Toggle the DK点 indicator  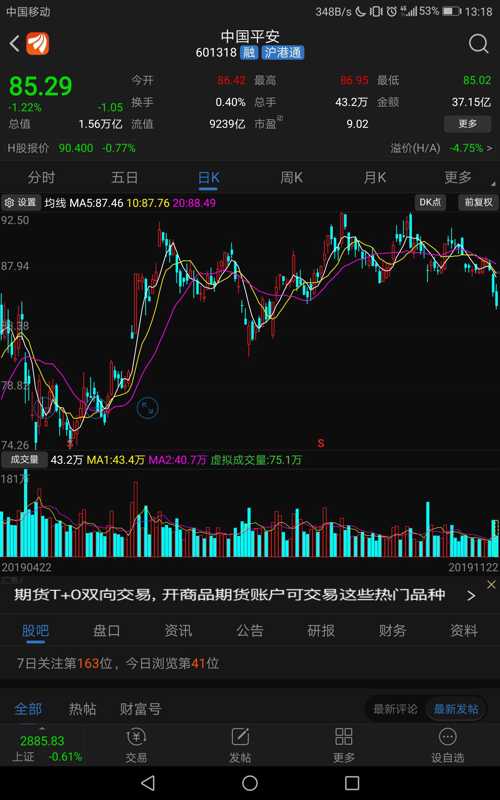[430, 203]
